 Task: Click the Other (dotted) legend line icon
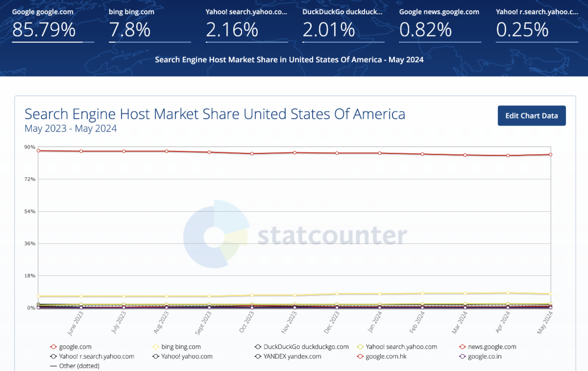(53, 366)
